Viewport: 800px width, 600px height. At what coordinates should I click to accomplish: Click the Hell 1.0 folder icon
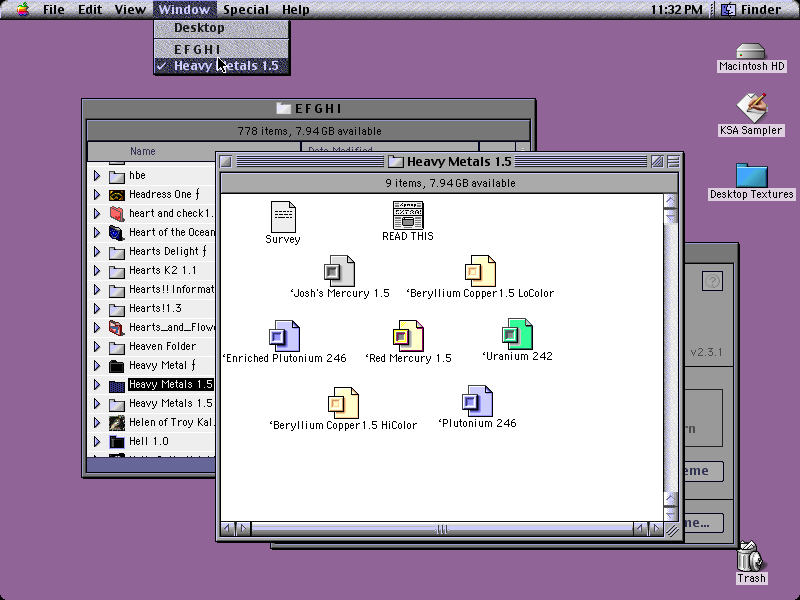click(x=117, y=442)
